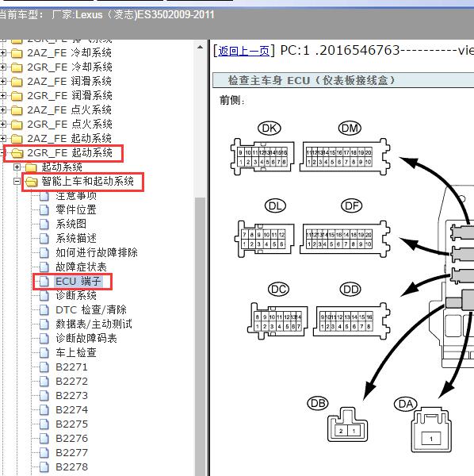This screenshot has height=476, width=474.
Task: Click folder icon of 2AZ_FE 起动系统
Action: click(17, 139)
